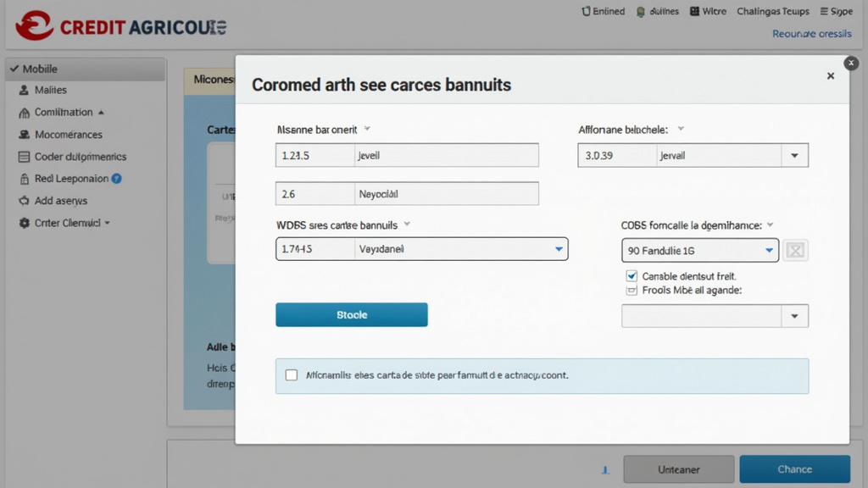Open the blue Chance button at bottom
Viewport: 868px width, 488px height.
click(x=794, y=469)
